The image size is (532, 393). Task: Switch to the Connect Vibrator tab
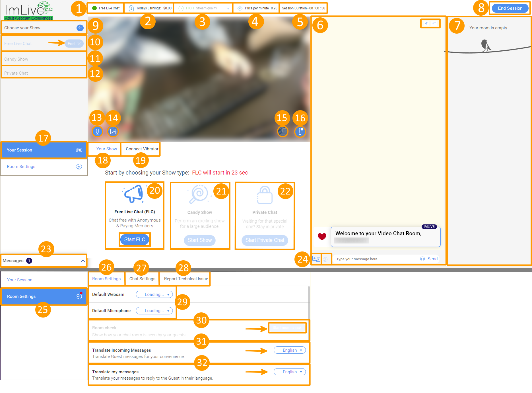click(142, 149)
